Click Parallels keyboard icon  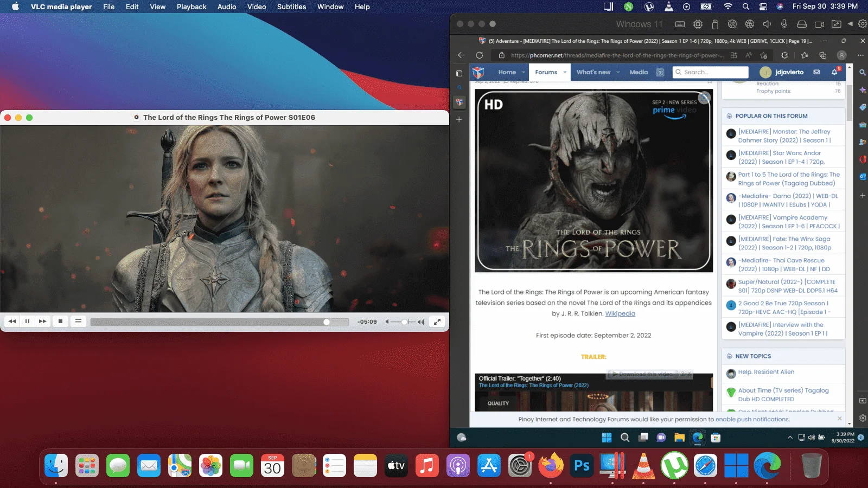[x=680, y=24]
